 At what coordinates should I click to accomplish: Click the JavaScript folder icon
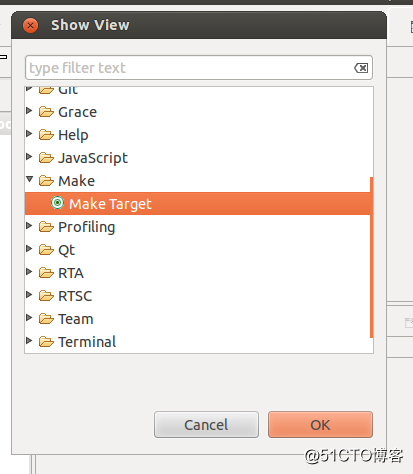click(46, 158)
